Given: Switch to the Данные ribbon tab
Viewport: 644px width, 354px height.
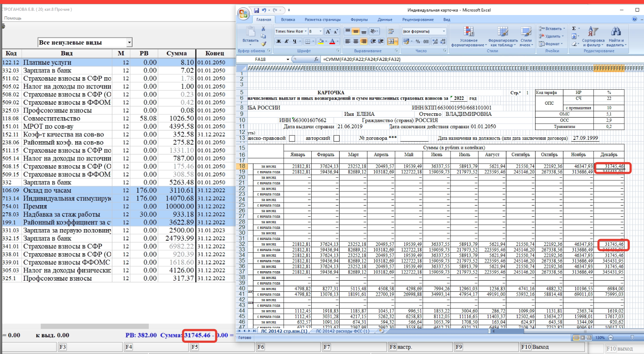Looking at the screenshot, I should click(x=385, y=19).
